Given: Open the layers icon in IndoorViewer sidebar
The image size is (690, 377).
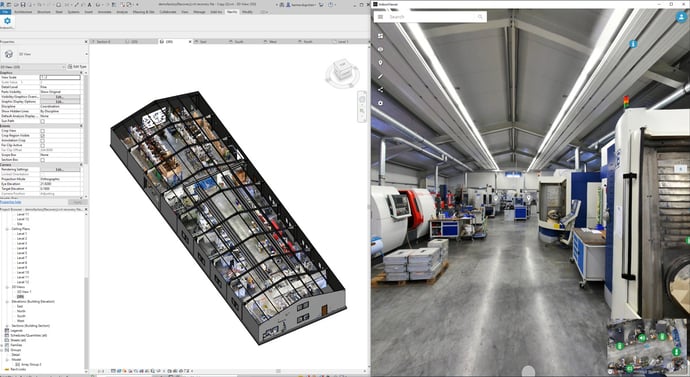Looking at the screenshot, I should (x=380, y=36).
